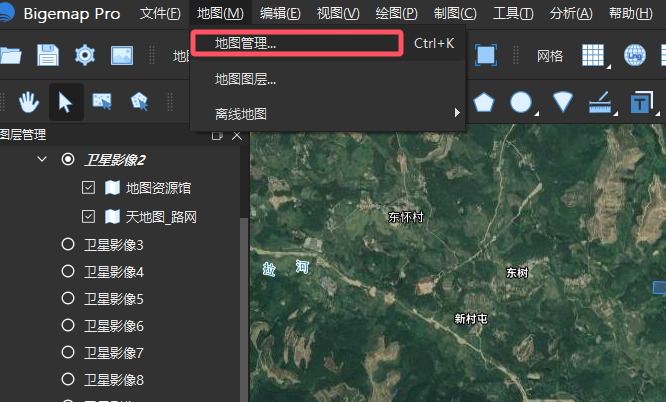Click the 东树 label on map
Viewport: 666px width, 402px height.
(517, 272)
